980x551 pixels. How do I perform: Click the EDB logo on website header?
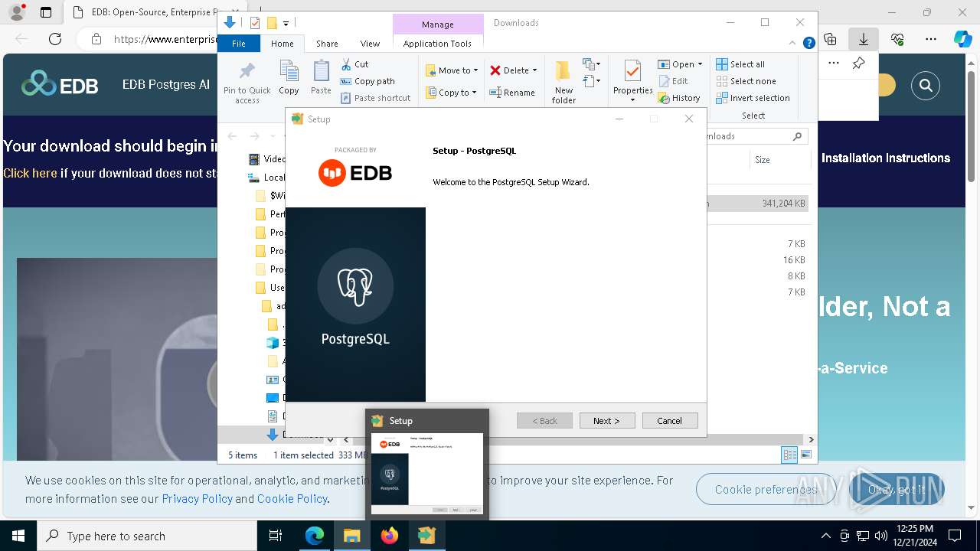[x=60, y=84]
